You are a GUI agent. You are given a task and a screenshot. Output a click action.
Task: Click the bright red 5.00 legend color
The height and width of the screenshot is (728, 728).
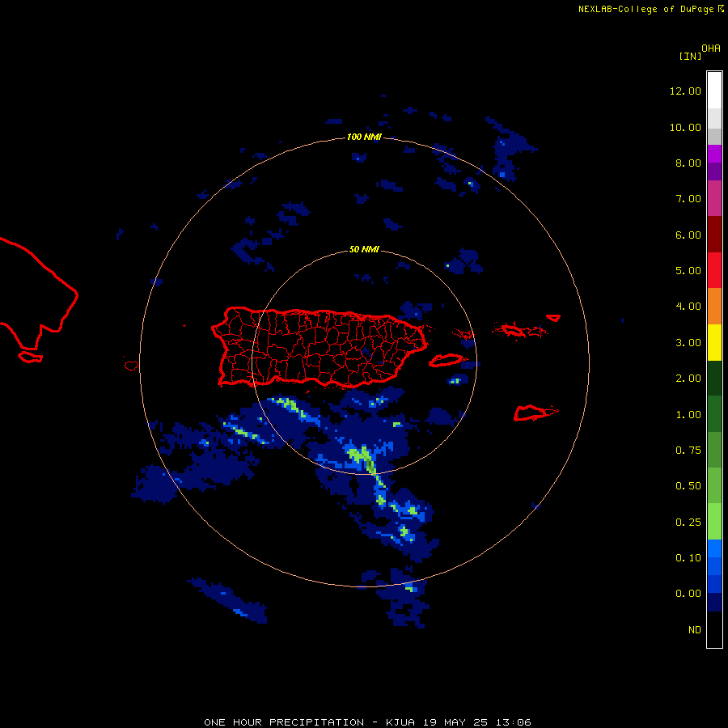[x=714, y=270]
